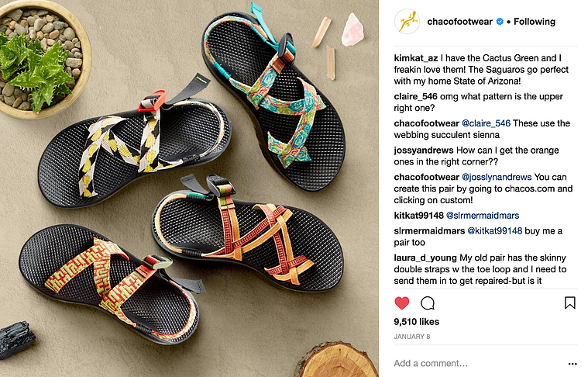Open chacofootwear username in the header
Image resolution: width=588 pixels, height=377 pixels.
click(x=459, y=22)
